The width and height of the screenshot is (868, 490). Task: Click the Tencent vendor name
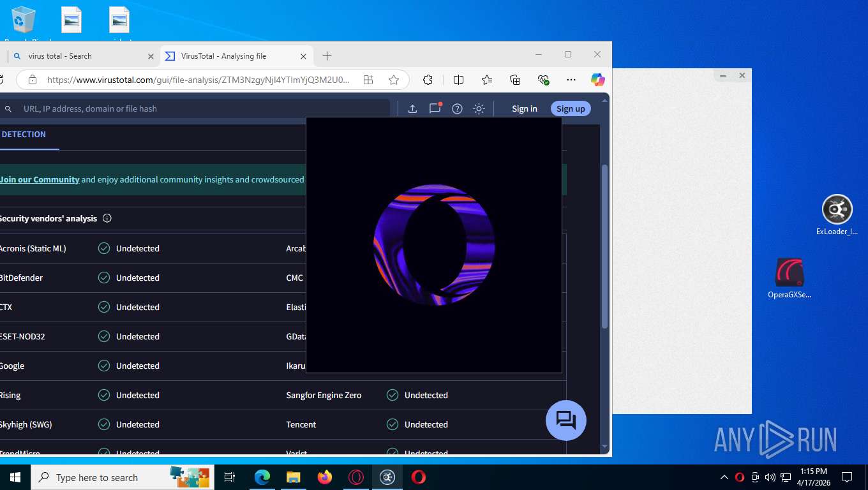(301, 424)
